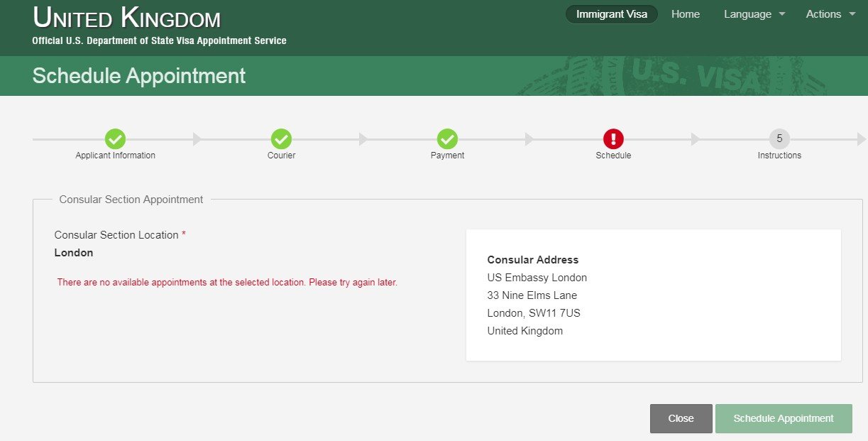The height and width of the screenshot is (441, 868).
Task: Select step 5 Instructions circle
Action: pyautogui.click(x=779, y=139)
